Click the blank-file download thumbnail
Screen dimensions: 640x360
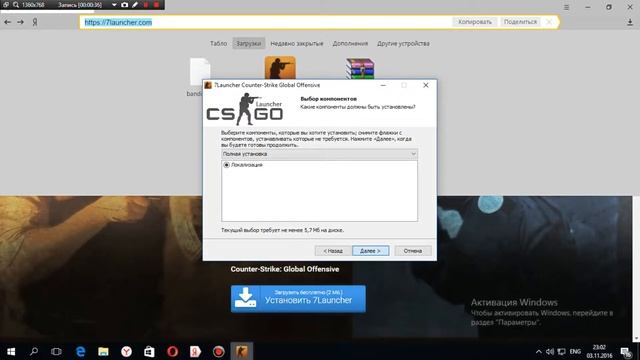click(200, 71)
